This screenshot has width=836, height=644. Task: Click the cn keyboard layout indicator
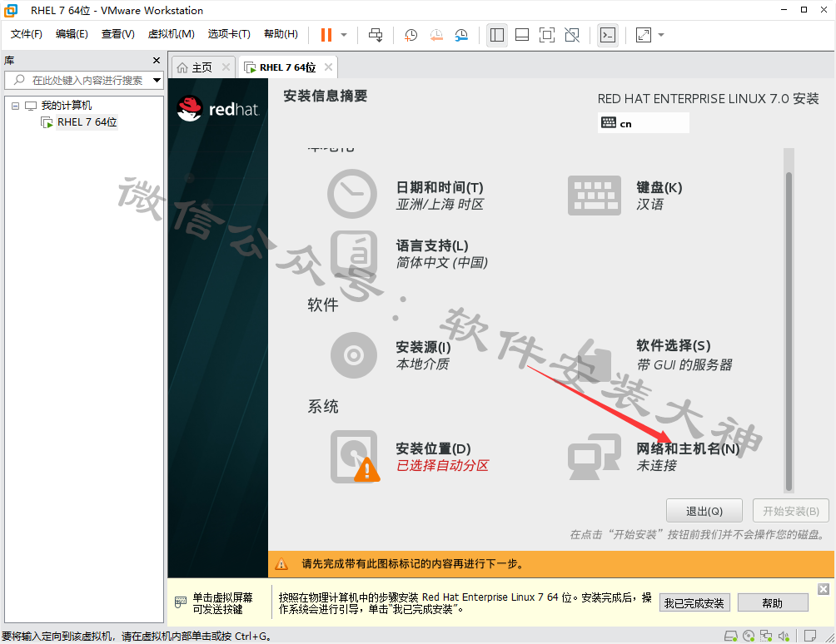[x=643, y=123]
